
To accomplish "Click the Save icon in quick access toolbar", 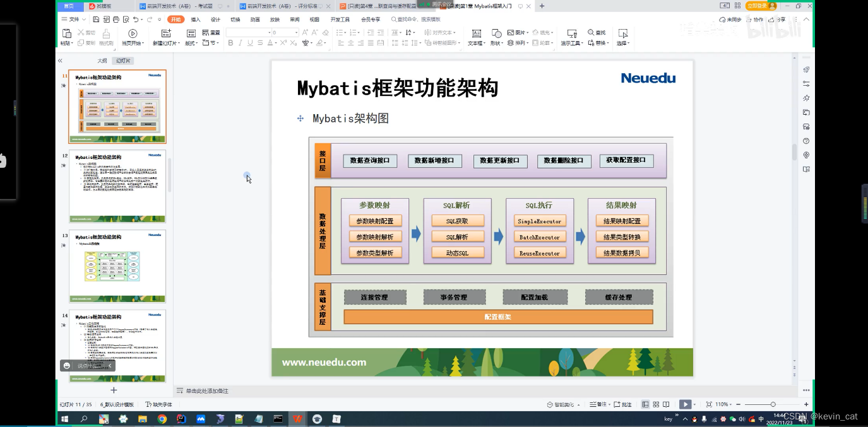I will tap(97, 20).
